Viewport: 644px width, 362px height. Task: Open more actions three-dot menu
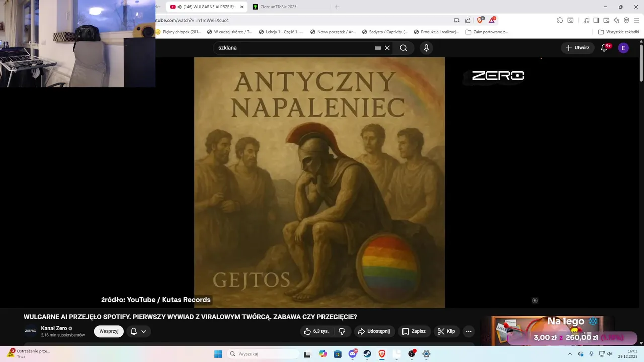tap(469, 331)
